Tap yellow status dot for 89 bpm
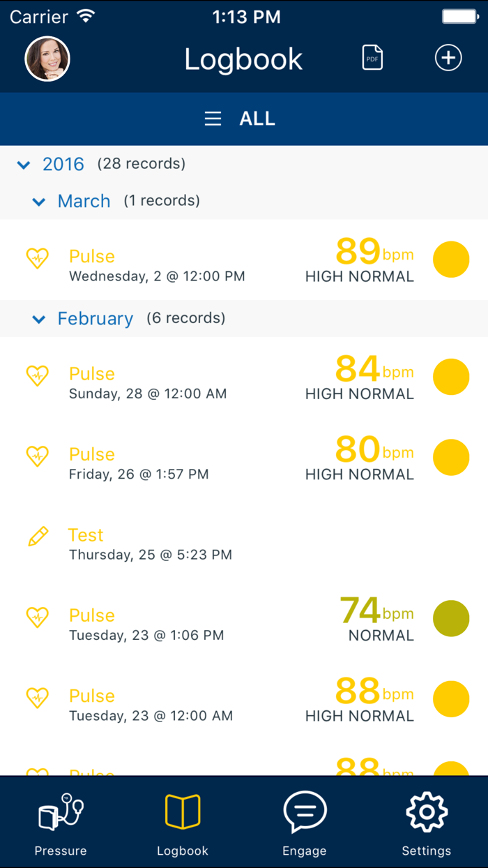The width and height of the screenshot is (488, 868). [x=451, y=260]
